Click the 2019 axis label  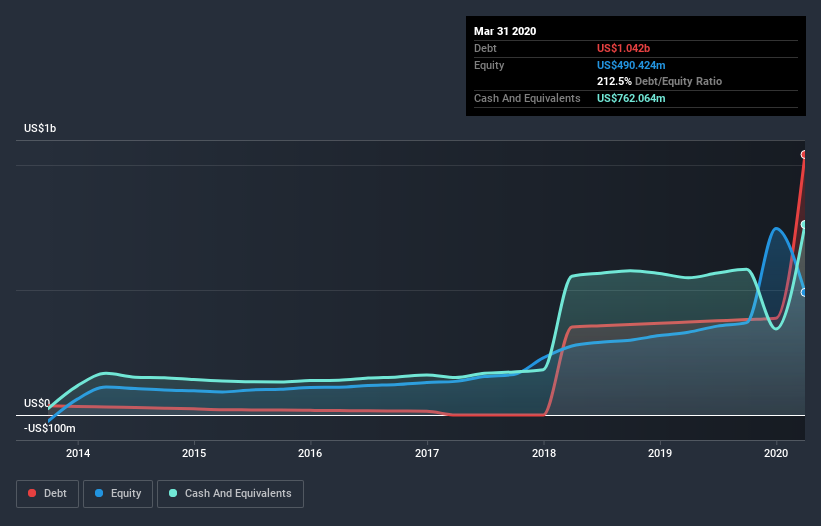(660, 453)
